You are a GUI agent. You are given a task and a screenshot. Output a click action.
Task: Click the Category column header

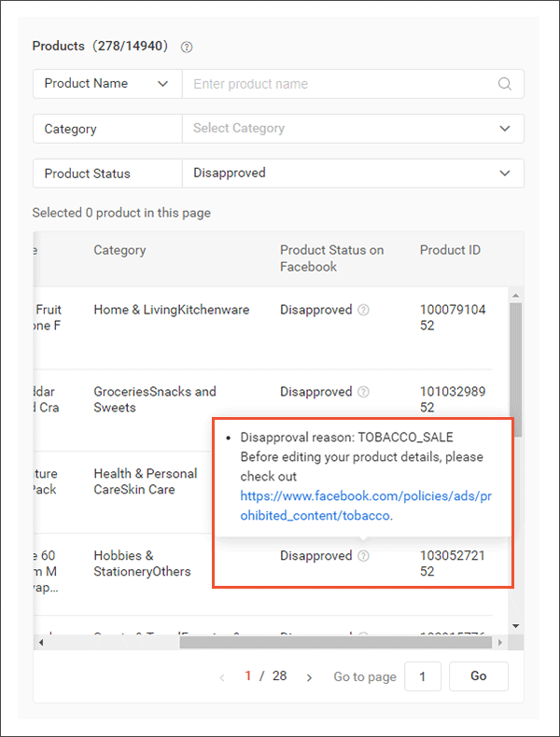click(x=119, y=251)
